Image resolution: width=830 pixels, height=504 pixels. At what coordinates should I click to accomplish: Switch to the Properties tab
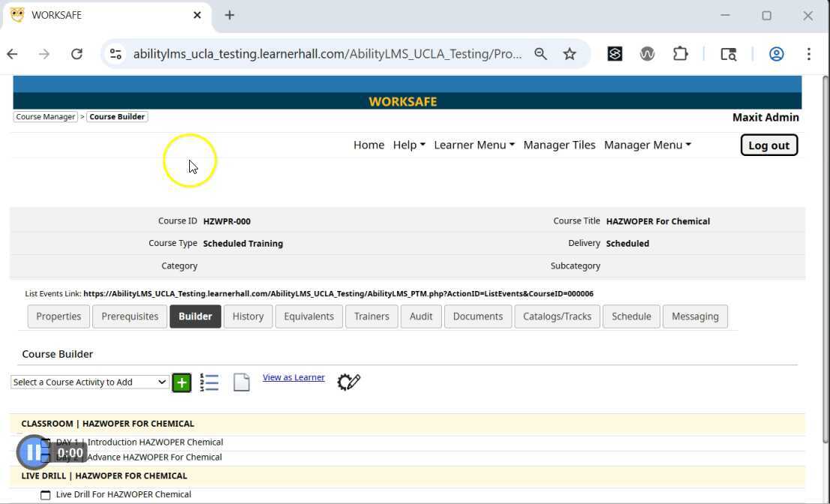(x=59, y=316)
